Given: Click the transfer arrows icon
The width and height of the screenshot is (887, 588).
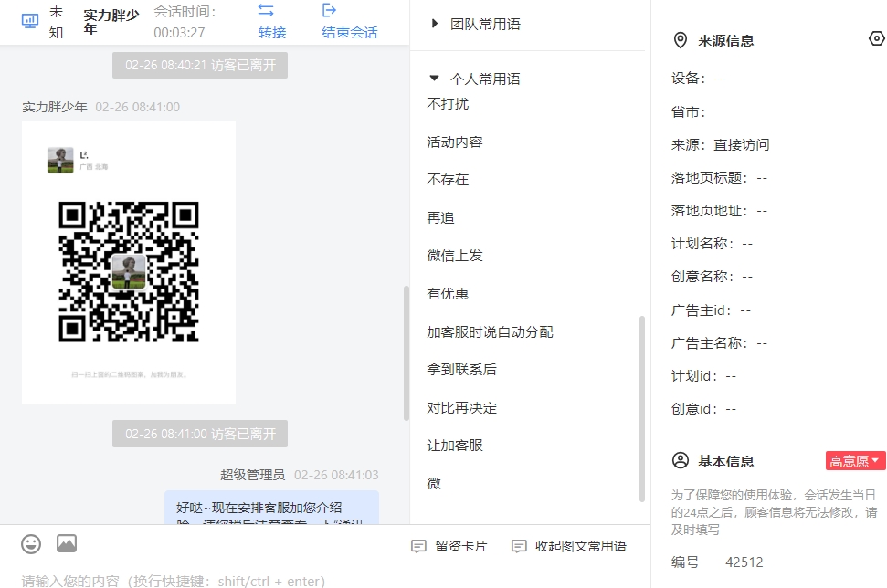Looking at the screenshot, I should (266, 10).
